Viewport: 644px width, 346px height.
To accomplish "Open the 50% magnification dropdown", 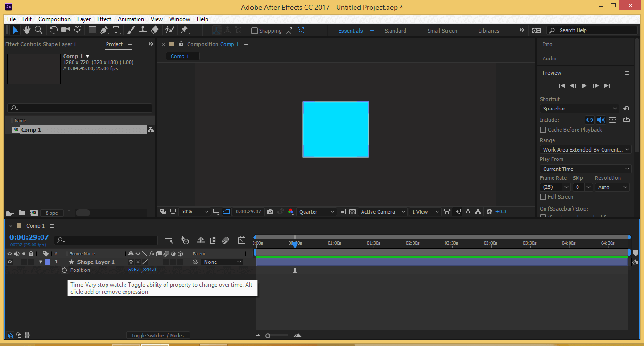I will point(194,212).
